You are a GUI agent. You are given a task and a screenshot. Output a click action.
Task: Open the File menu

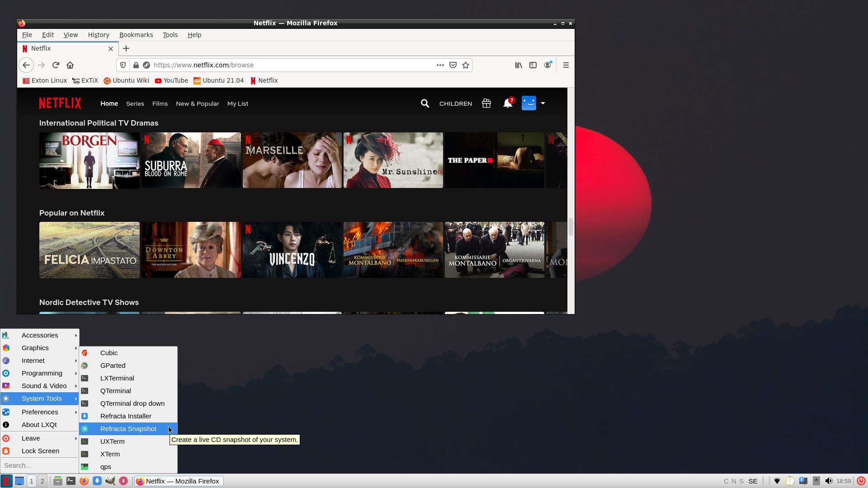pyautogui.click(x=27, y=35)
